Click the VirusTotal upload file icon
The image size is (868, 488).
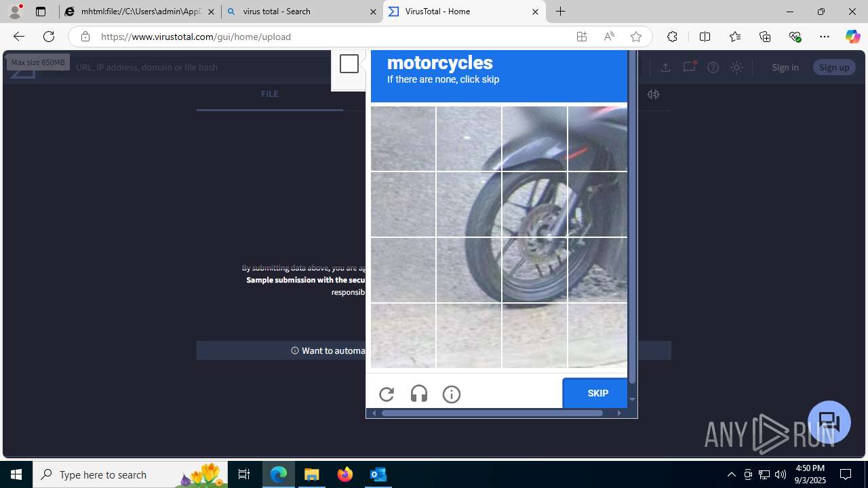pos(665,67)
